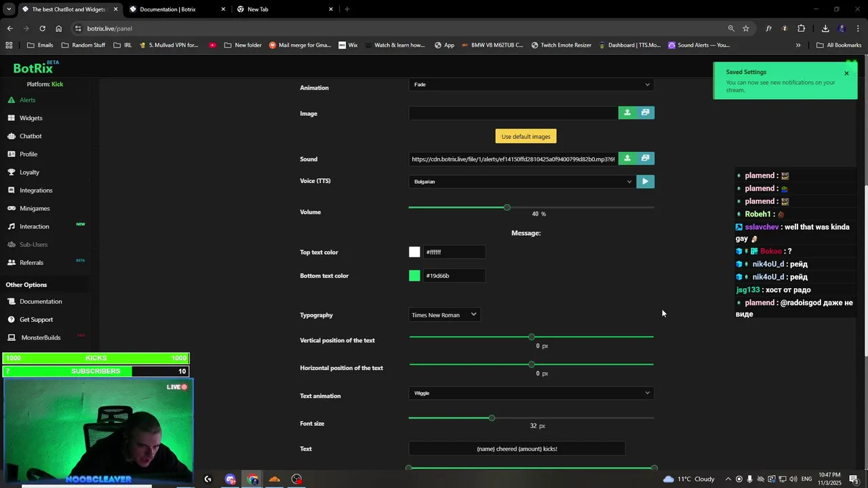This screenshot has height=488, width=868.
Task: Open the Apps grid in bookmarks bar
Action: pyautogui.click(x=9, y=45)
